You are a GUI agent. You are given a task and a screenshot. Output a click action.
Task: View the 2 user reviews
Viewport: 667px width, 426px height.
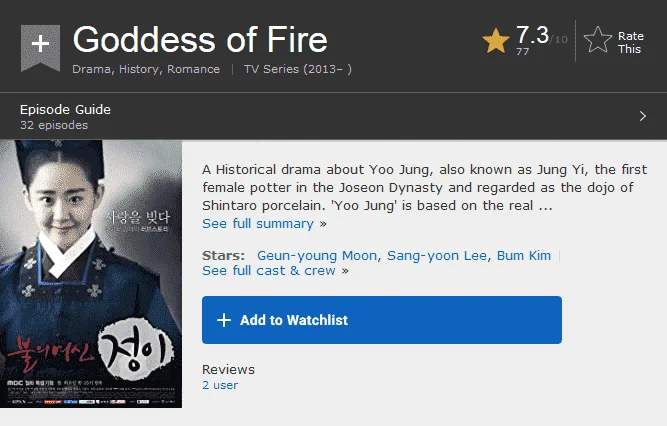pos(220,385)
